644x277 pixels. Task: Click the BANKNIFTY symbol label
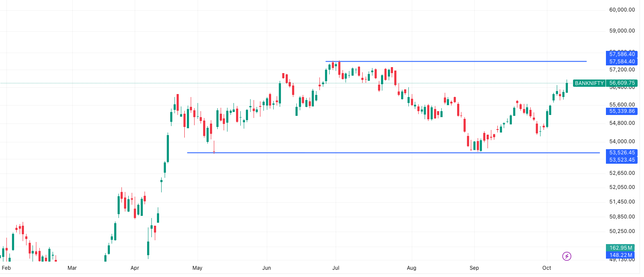[x=589, y=83]
